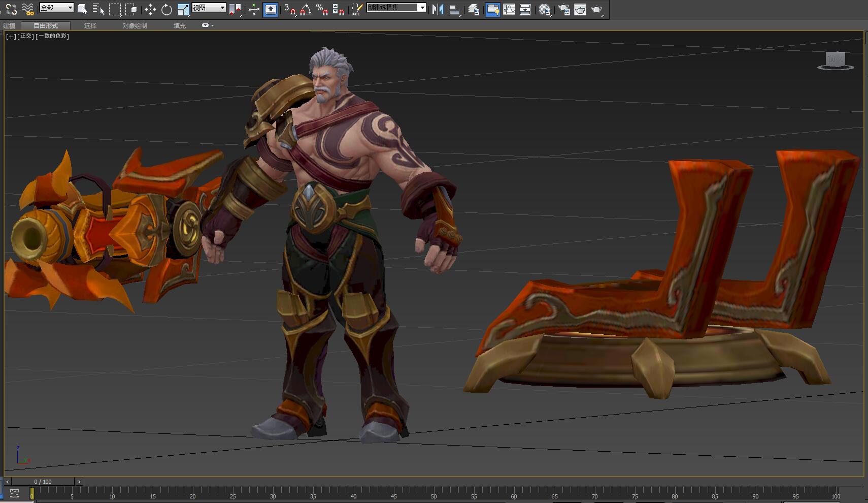This screenshot has height=503, width=868.
Task: Open Render Setup dialog
Action: (564, 9)
